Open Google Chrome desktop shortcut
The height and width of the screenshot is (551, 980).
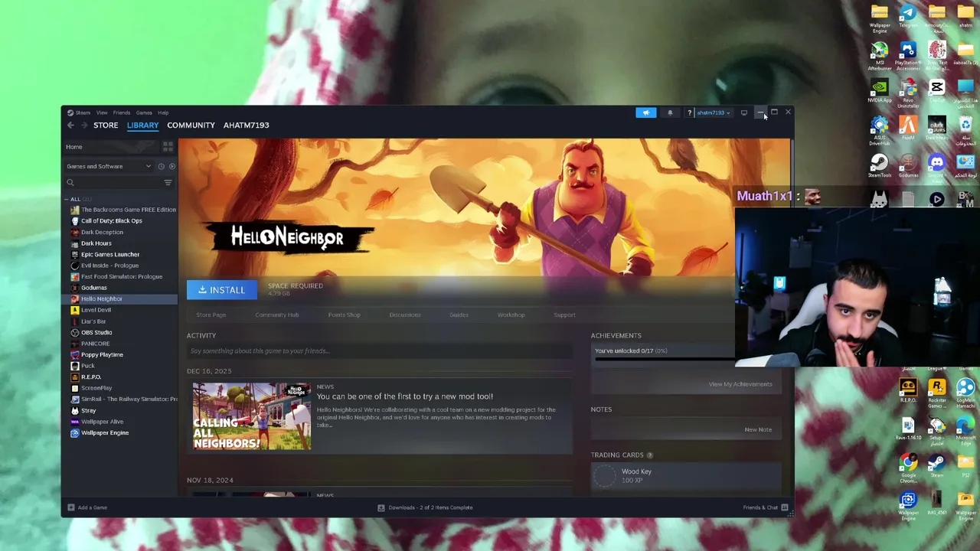click(x=908, y=467)
